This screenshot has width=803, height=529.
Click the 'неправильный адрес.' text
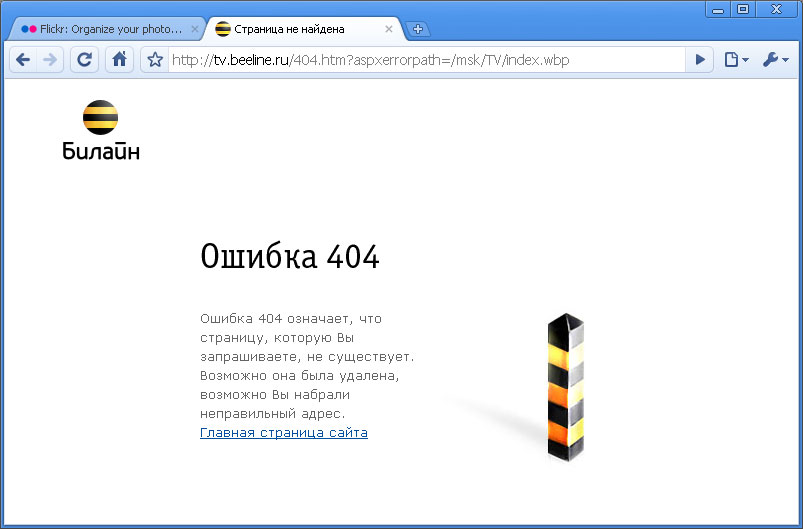272,413
